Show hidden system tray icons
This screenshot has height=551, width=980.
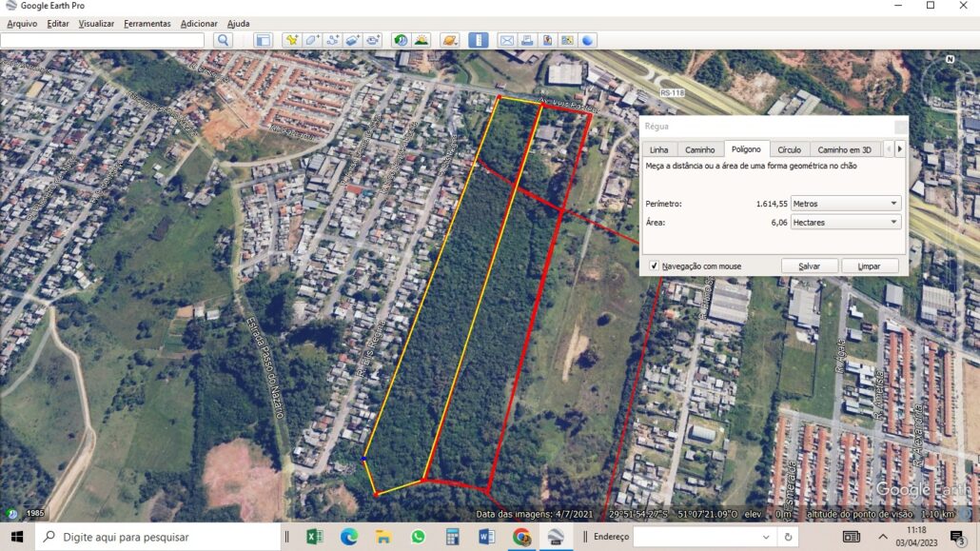coord(883,537)
